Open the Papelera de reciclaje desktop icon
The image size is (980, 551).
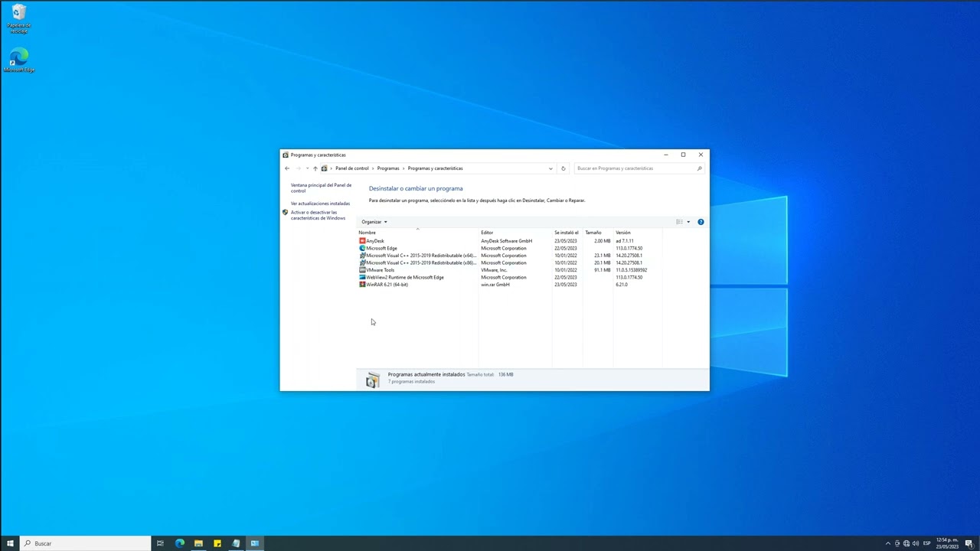tap(19, 18)
